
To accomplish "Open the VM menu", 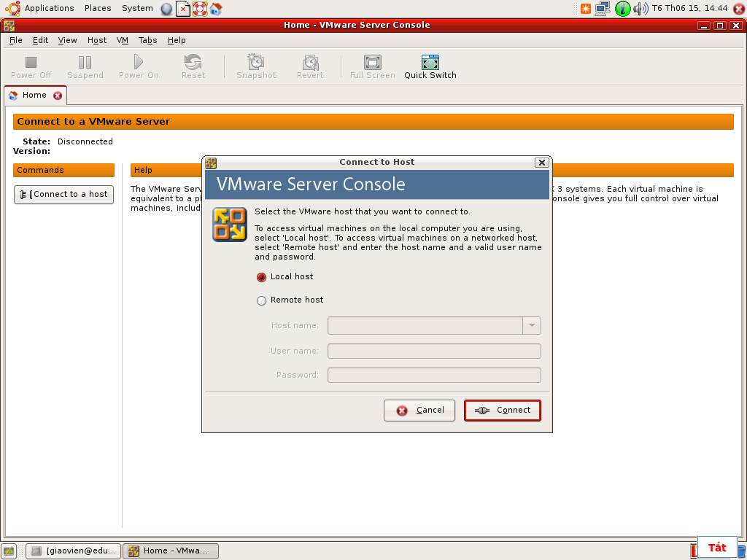I will [123, 41].
